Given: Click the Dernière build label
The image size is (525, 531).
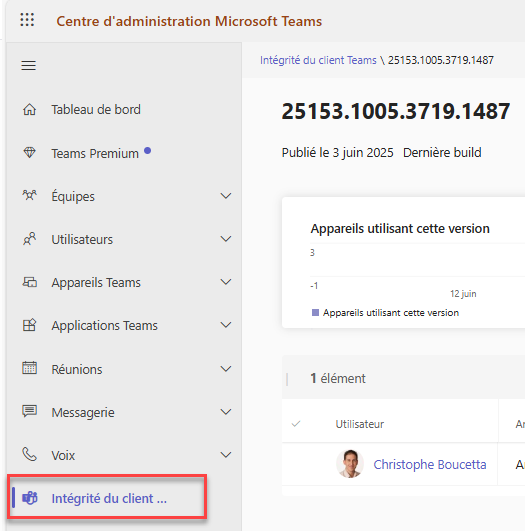Looking at the screenshot, I should (442, 153).
